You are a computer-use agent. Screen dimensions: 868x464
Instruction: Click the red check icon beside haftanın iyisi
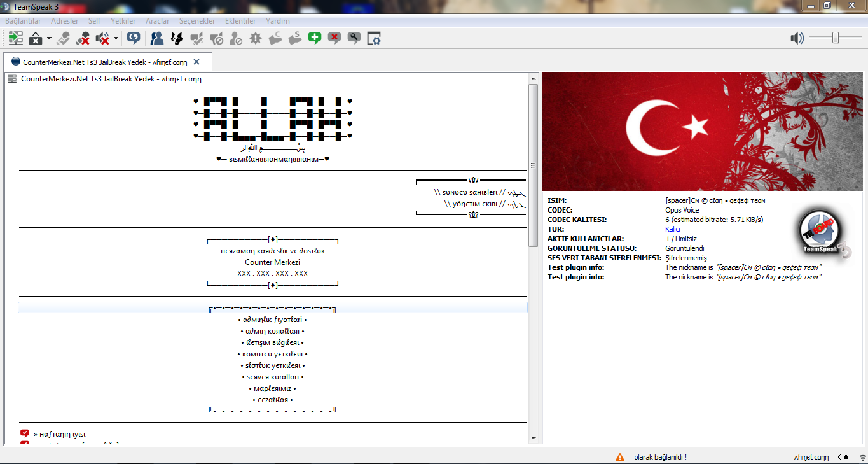tap(25, 433)
